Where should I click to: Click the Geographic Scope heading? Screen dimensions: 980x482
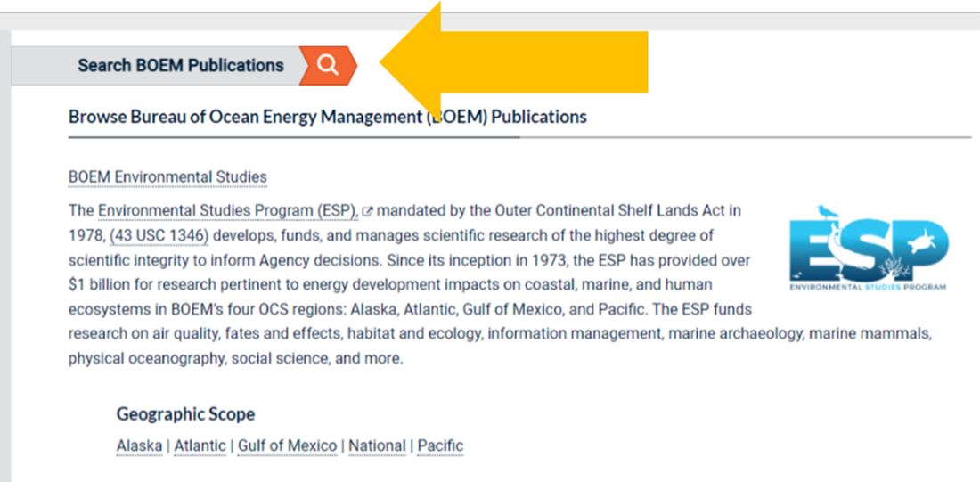tap(185, 414)
